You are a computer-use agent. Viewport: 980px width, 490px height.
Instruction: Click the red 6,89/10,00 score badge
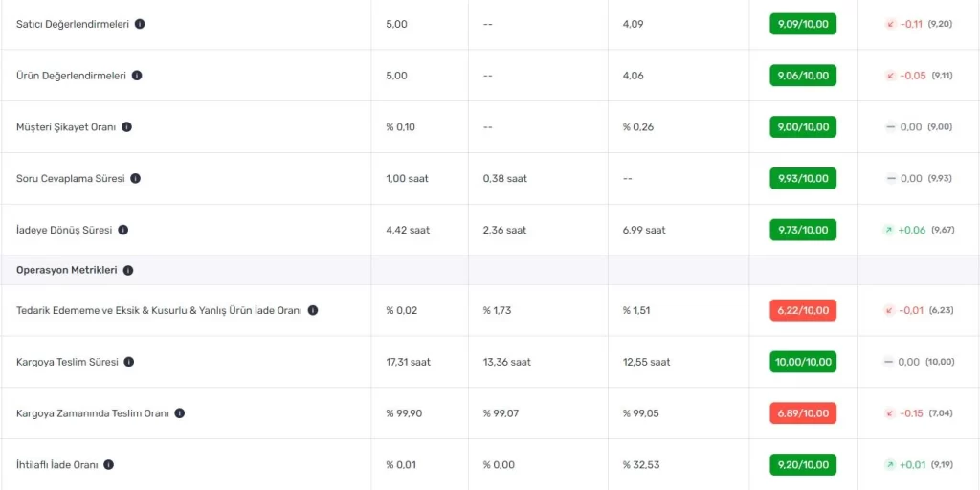803,413
